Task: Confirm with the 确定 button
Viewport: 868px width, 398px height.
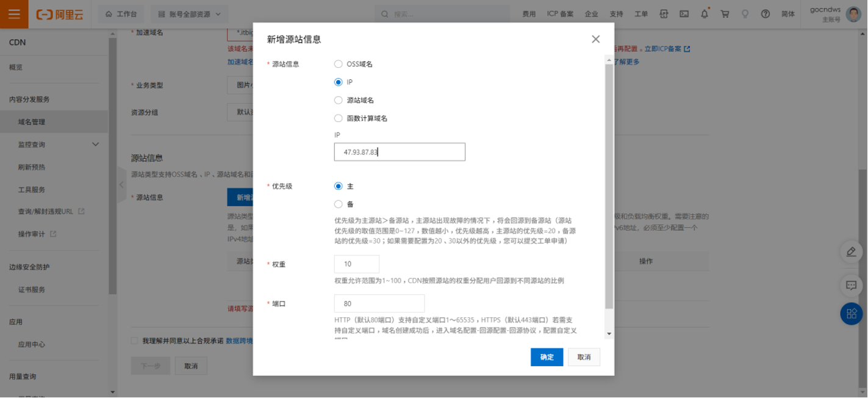Action: tap(547, 357)
